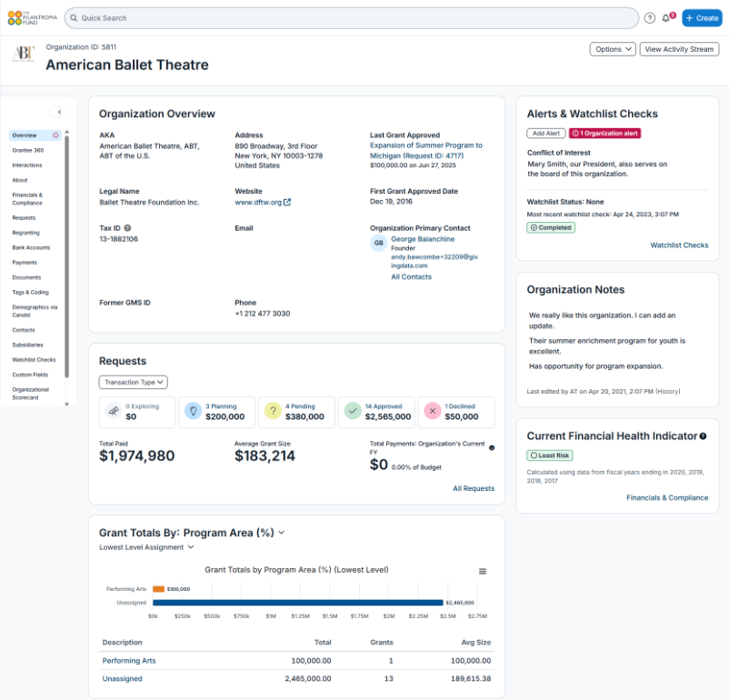This screenshot has width=729, height=700.
Task: Open the www.dftw.org website link
Action: pos(258,203)
